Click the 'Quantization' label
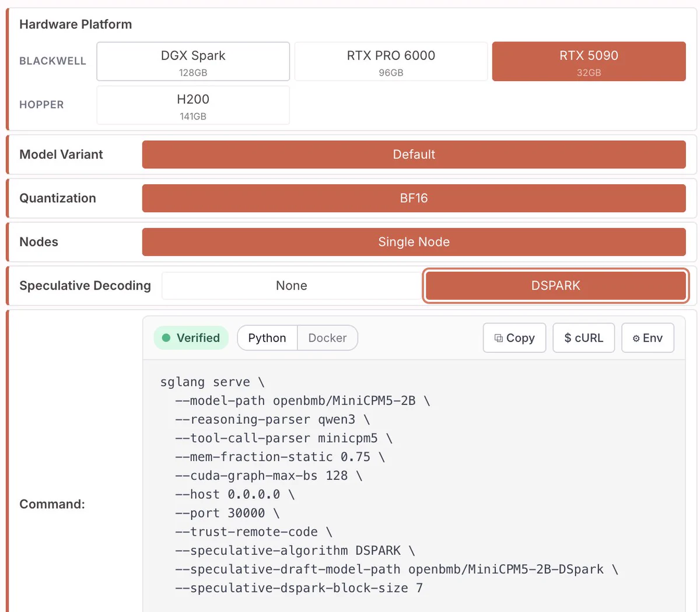The width and height of the screenshot is (700, 612). click(58, 198)
